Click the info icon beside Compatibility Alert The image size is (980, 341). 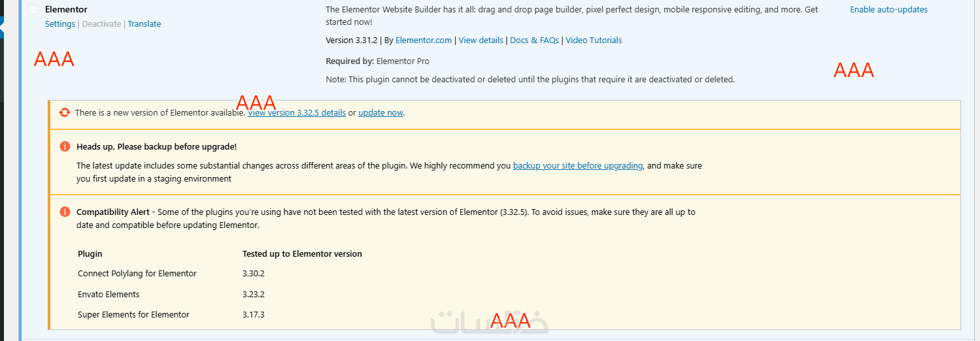tap(65, 212)
